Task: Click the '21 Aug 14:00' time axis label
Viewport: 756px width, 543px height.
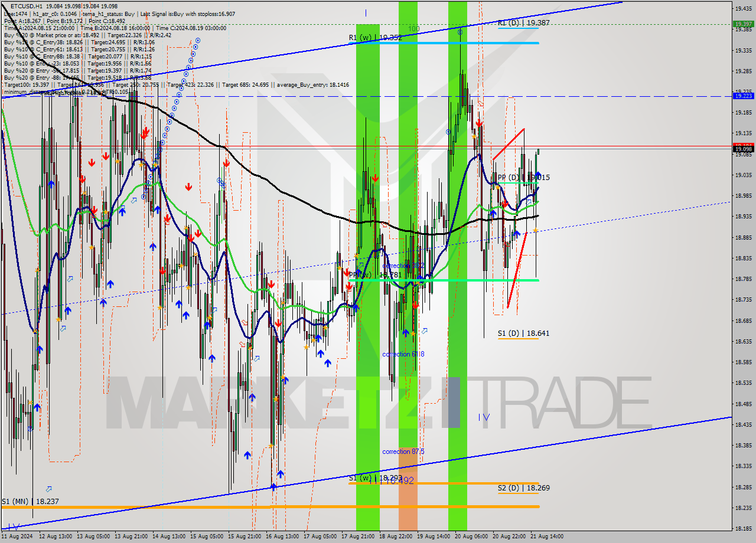Action: 547,537
